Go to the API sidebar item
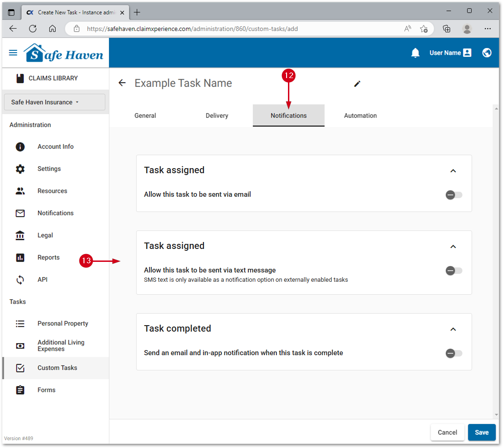Screen dimensions: 503x448 click(x=42, y=279)
